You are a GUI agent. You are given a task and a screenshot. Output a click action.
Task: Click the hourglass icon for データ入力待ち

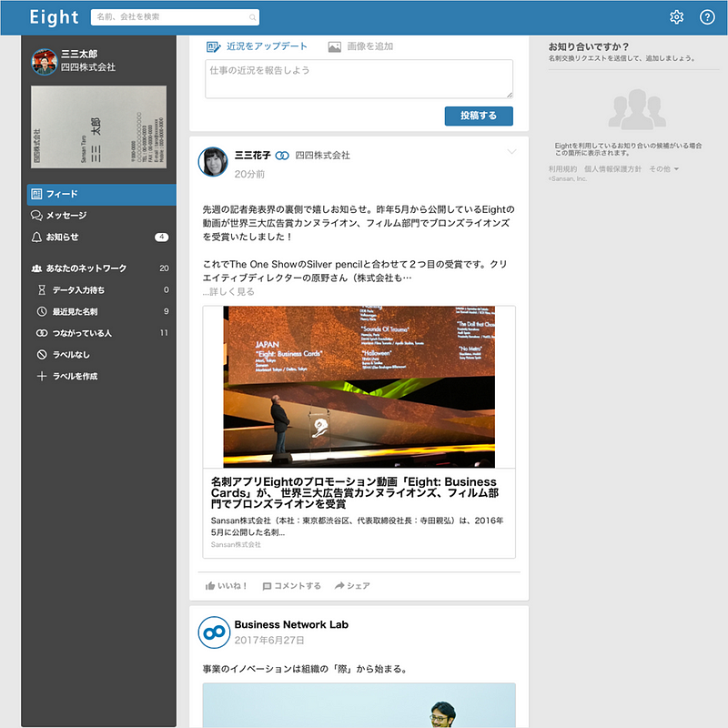click(x=42, y=290)
